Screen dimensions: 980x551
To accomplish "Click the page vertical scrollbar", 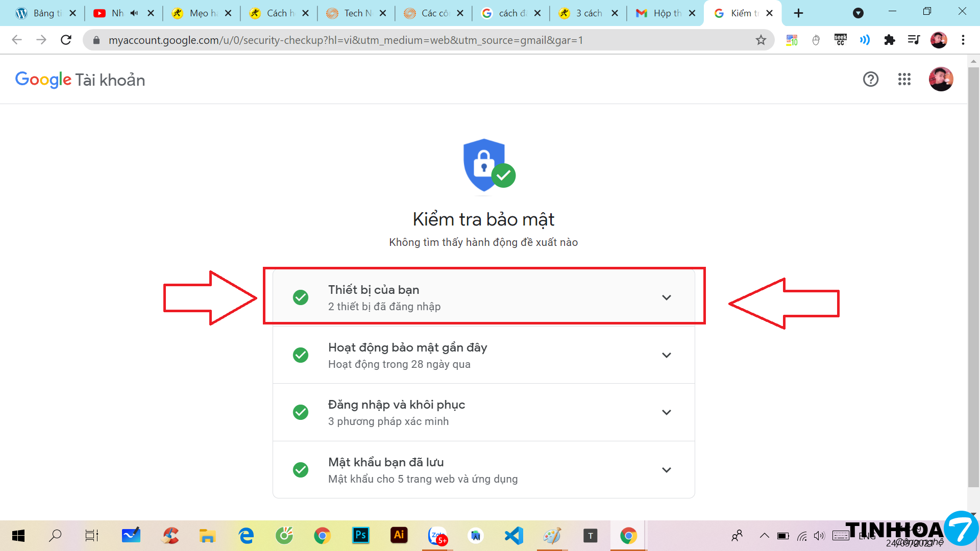I will point(973,275).
